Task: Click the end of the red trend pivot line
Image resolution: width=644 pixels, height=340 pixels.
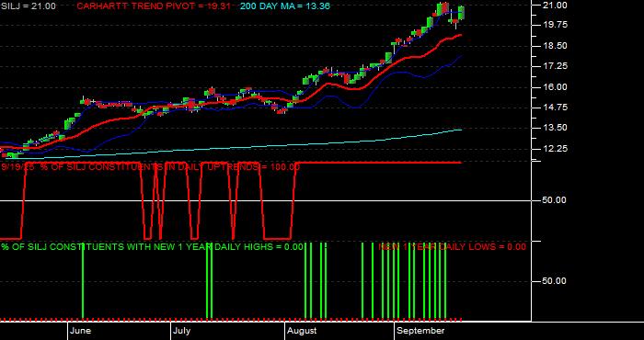Action: 460,35
